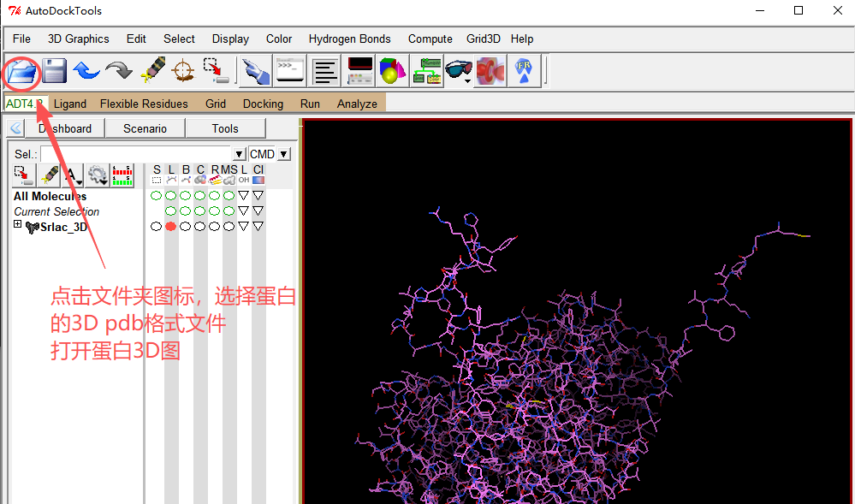The width and height of the screenshot is (855, 504).
Task: Click the gear settings icon in the dashboard
Action: pos(98,175)
